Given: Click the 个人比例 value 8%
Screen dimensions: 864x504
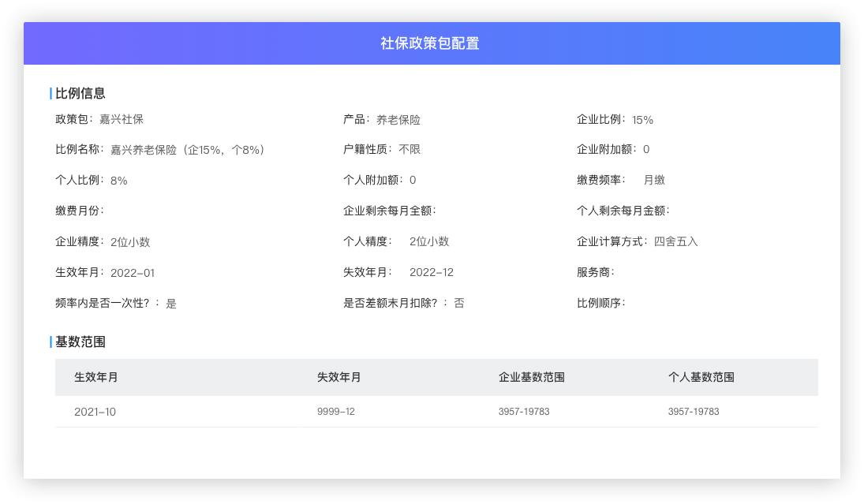Looking at the screenshot, I should (x=118, y=181).
